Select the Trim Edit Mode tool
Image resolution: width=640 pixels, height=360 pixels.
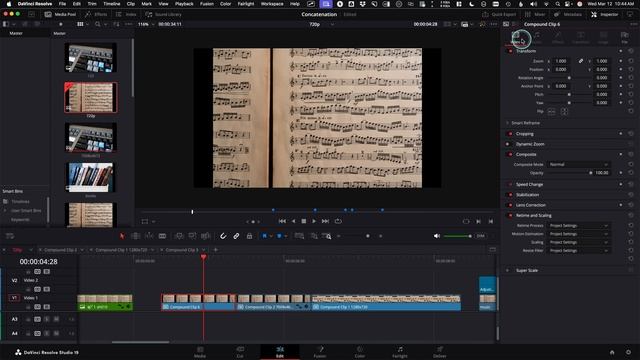[136, 236]
